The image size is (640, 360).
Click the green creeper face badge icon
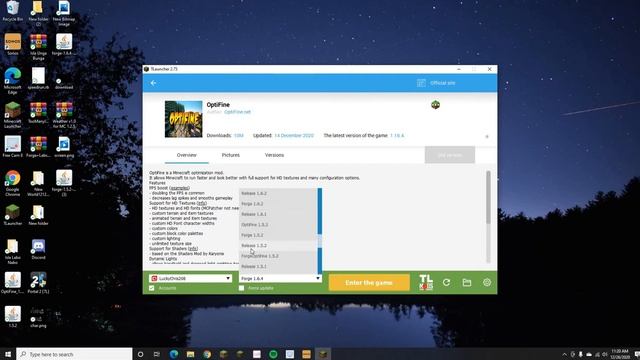436,105
